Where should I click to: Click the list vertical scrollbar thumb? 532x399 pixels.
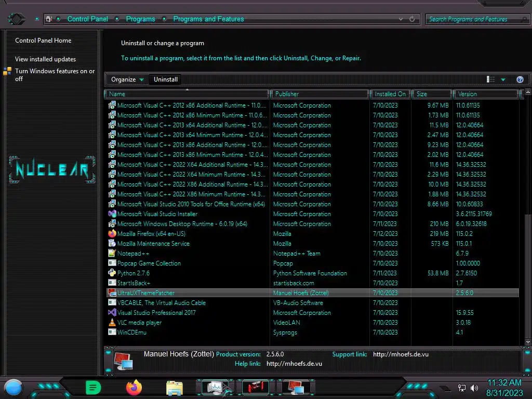tap(528, 276)
